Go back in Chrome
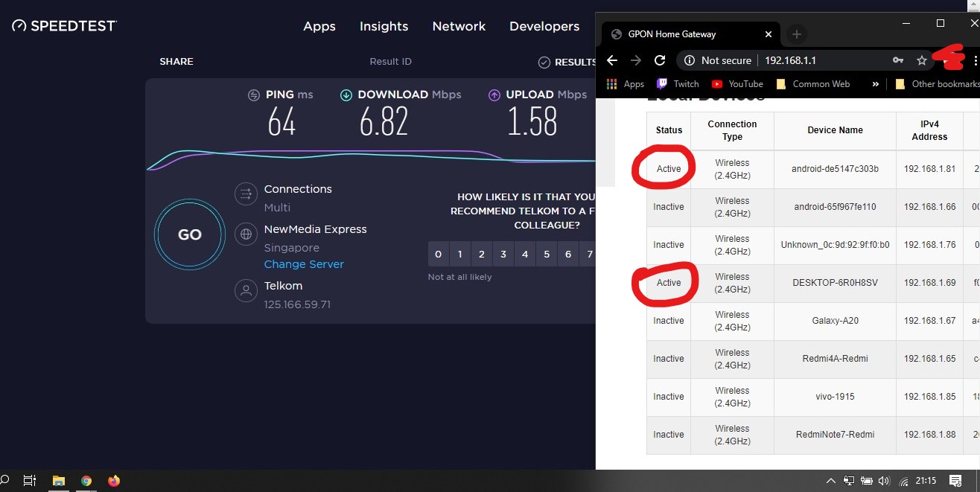 [x=612, y=60]
